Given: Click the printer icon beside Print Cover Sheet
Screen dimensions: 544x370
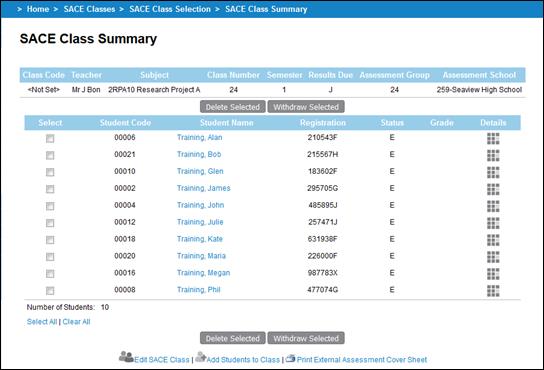Looking at the screenshot, I should point(290,358).
